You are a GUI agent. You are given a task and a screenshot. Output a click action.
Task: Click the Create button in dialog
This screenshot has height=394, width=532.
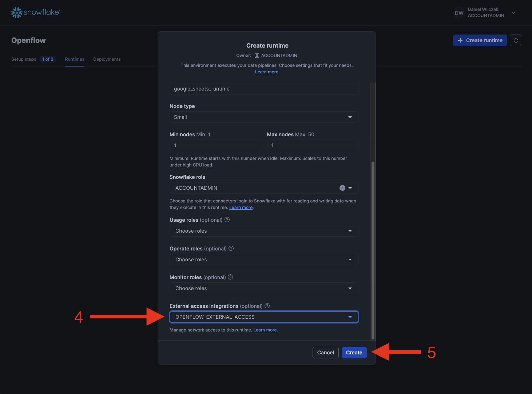click(x=354, y=353)
